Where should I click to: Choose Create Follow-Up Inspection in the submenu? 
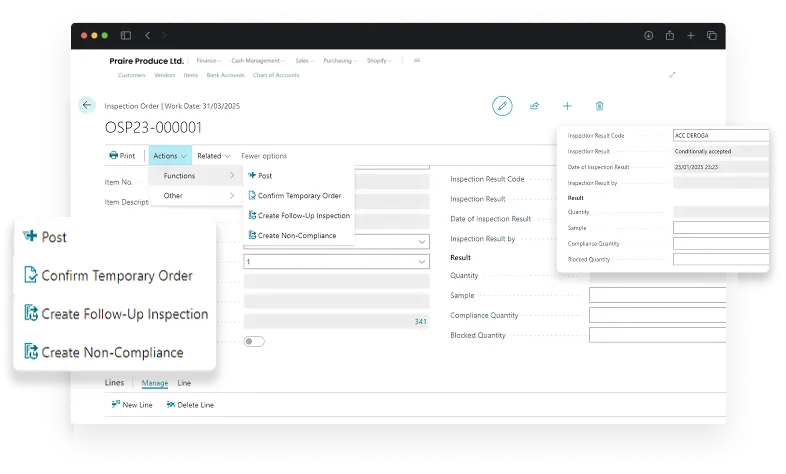pos(303,215)
